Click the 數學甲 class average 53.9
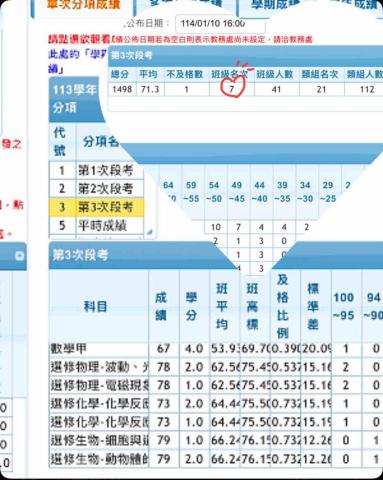383x480 pixels. pos(225,349)
